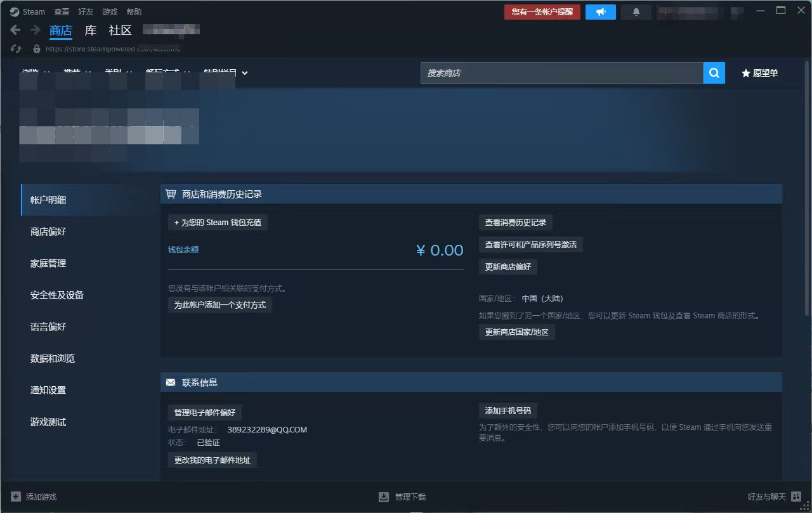This screenshot has width=812, height=513.
Task: Click the shopping cart header icon
Action: coord(171,194)
